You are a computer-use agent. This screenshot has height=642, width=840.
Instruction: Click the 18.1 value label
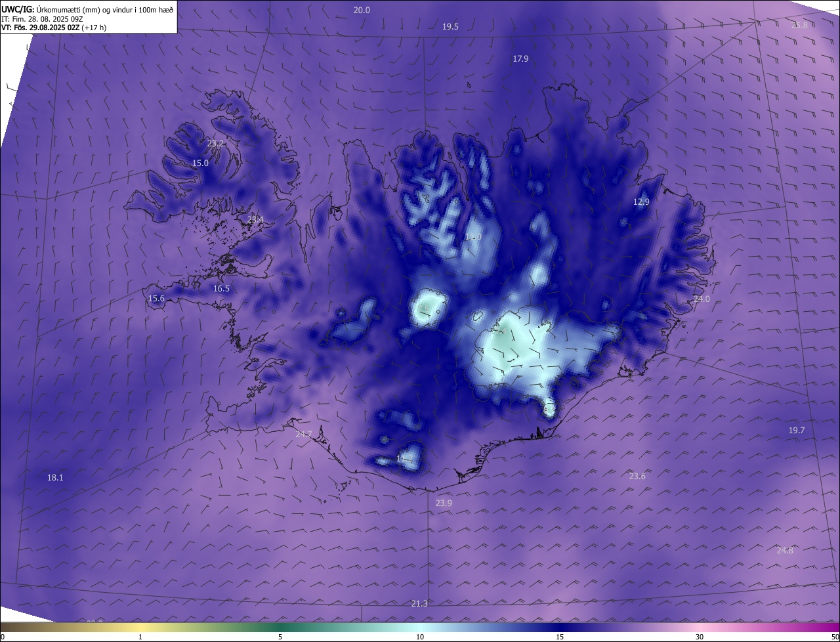(x=55, y=477)
